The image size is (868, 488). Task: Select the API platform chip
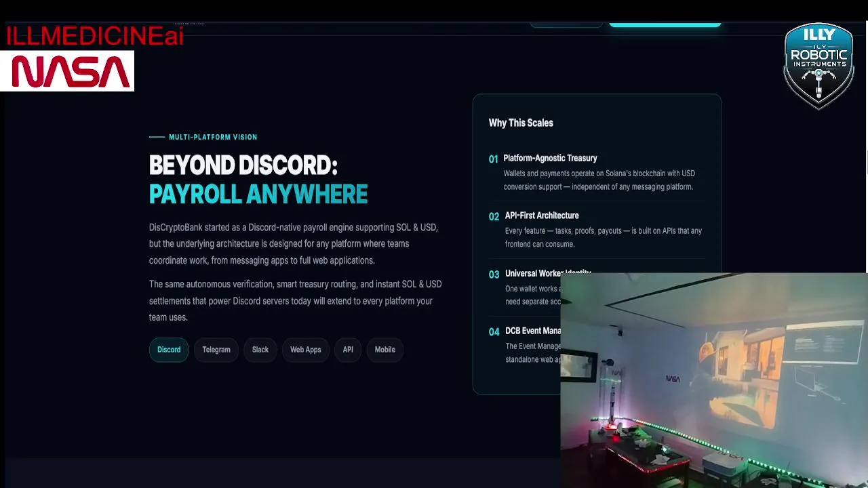pos(348,350)
